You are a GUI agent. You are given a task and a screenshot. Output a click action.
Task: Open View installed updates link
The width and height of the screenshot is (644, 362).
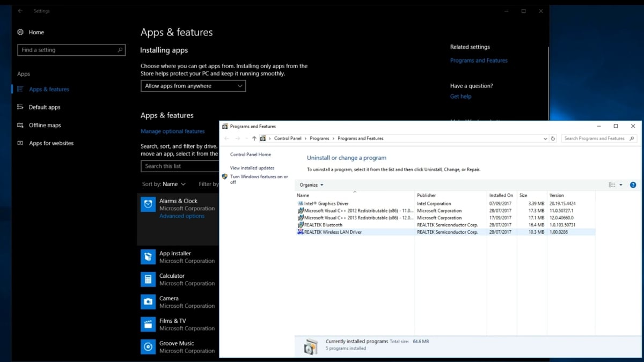tap(252, 168)
